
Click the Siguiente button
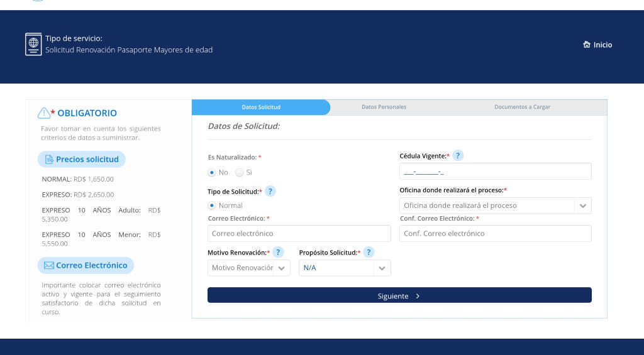click(399, 295)
